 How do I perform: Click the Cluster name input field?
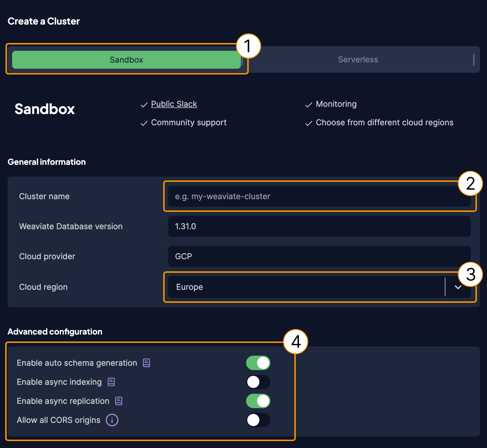pyautogui.click(x=319, y=196)
